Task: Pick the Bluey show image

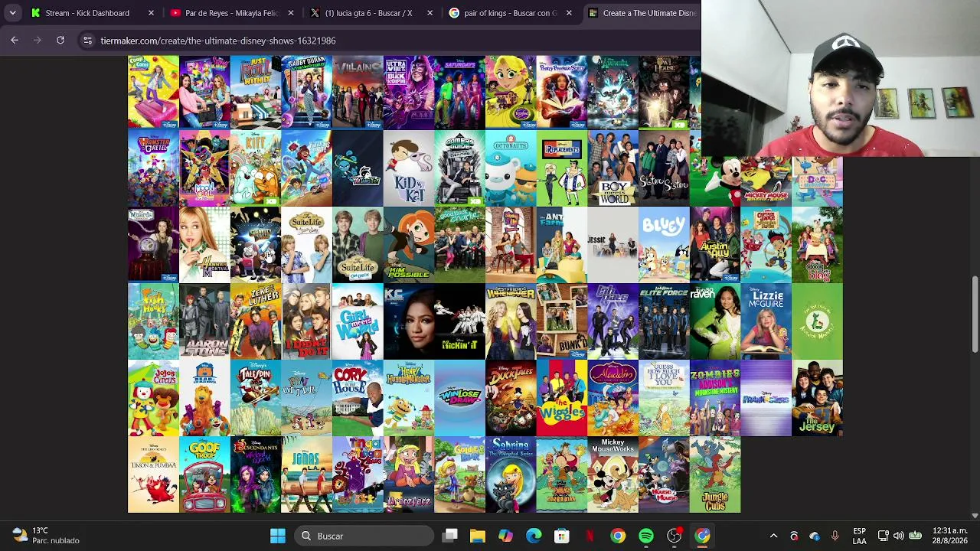Action: tap(664, 245)
